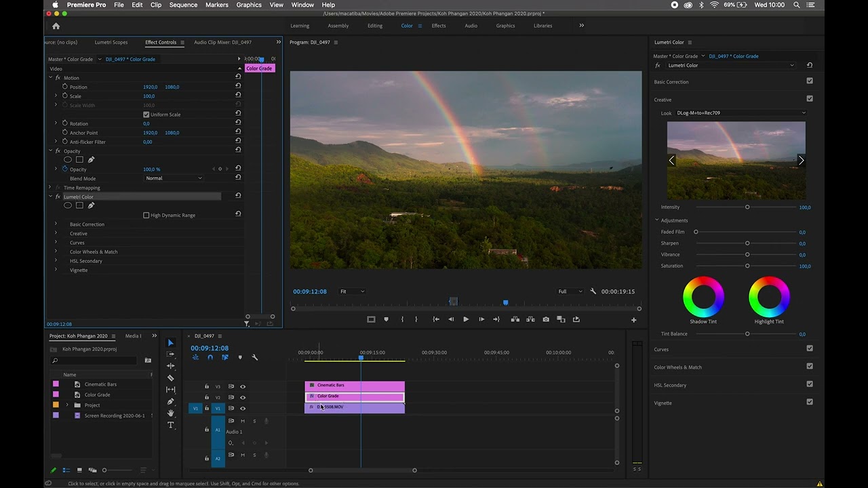Select the Track Select Forward tool
The height and width of the screenshot is (488, 868).
[x=170, y=353]
